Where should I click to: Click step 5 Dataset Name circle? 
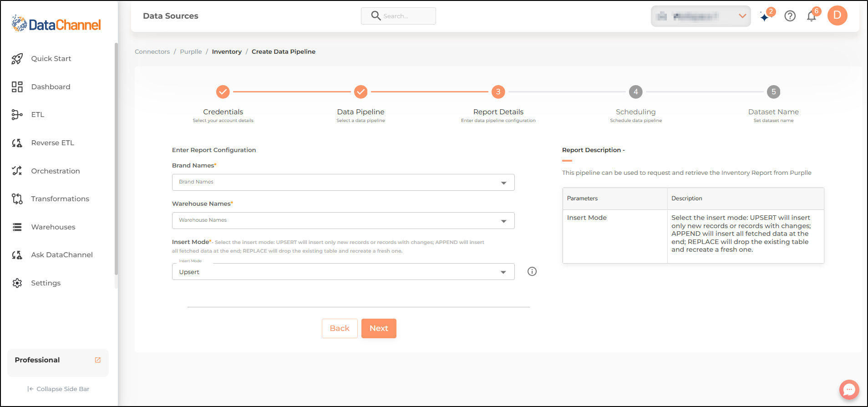coord(774,92)
